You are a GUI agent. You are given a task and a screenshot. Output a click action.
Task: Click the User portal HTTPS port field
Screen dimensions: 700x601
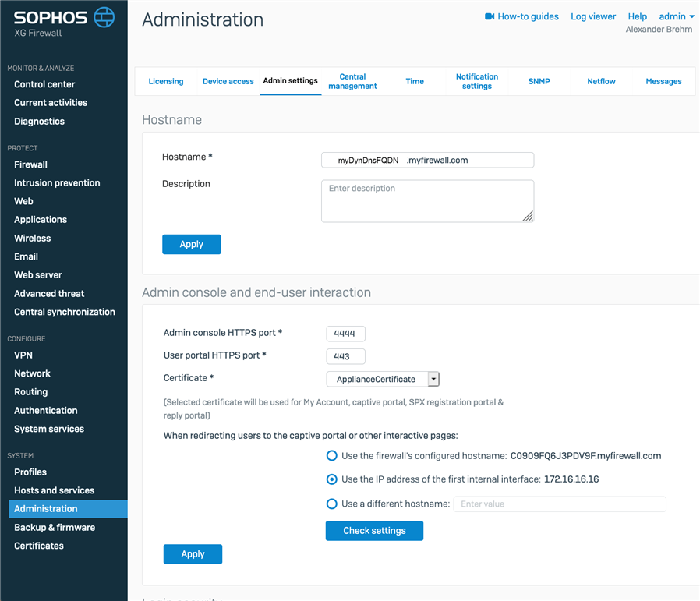pos(345,356)
